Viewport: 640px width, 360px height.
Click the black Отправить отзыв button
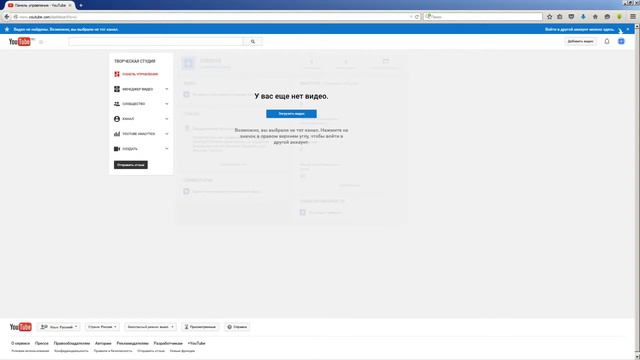coord(131,165)
